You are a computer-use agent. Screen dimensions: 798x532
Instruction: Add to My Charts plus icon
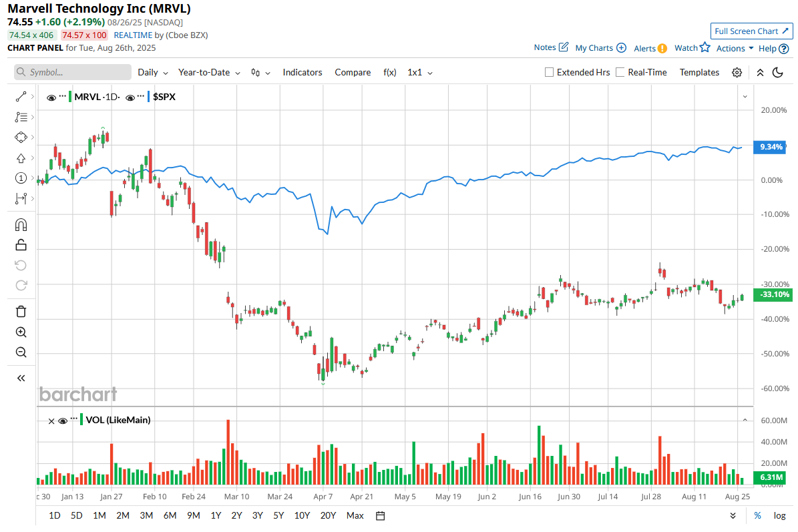tap(622, 47)
